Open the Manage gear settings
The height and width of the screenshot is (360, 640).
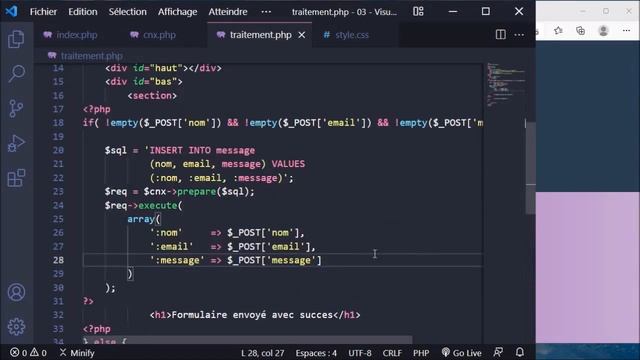coord(16,327)
